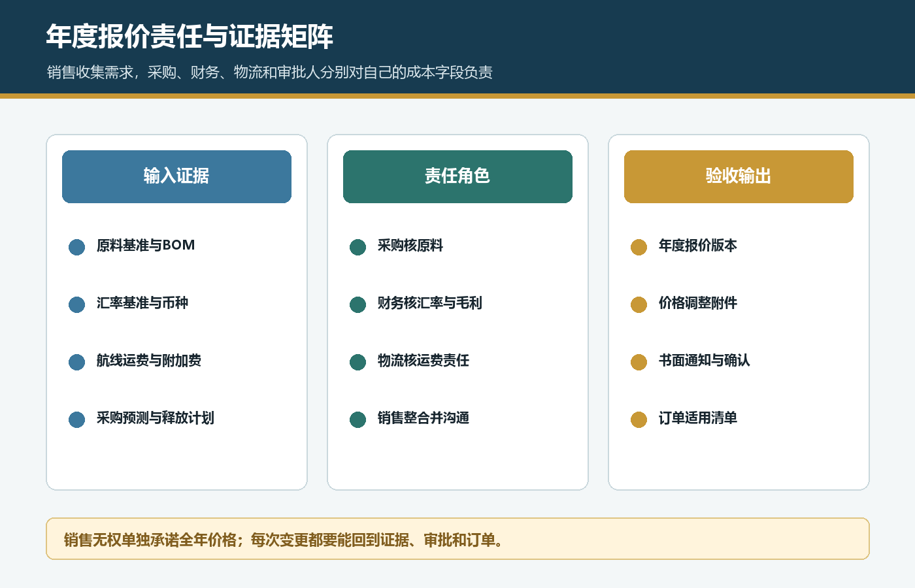Click the blue bullet beside 原料基准与BOM
Screen dimensions: 915x588
coord(77,247)
